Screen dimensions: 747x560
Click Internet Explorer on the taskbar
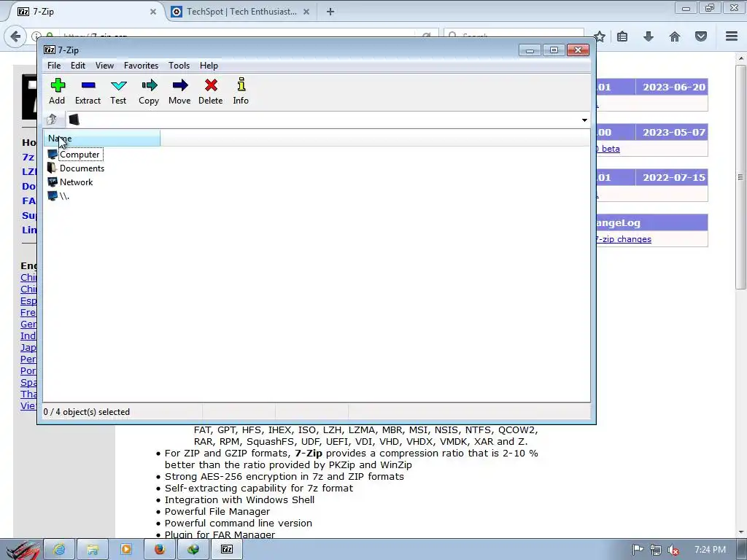click(60, 550)
